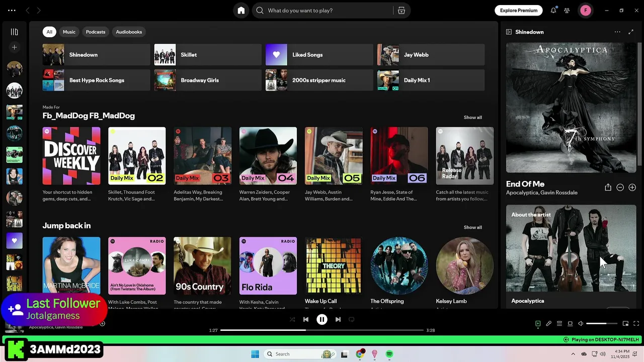This screenshot has height=362, width=644.
Task: Open the Liked Songs shortcut tile
Action: pos(319,55)
